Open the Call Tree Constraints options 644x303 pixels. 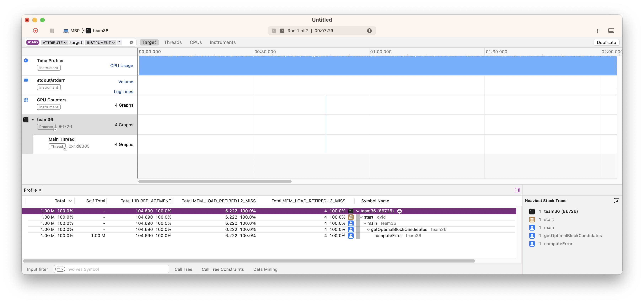coord(223,269)
